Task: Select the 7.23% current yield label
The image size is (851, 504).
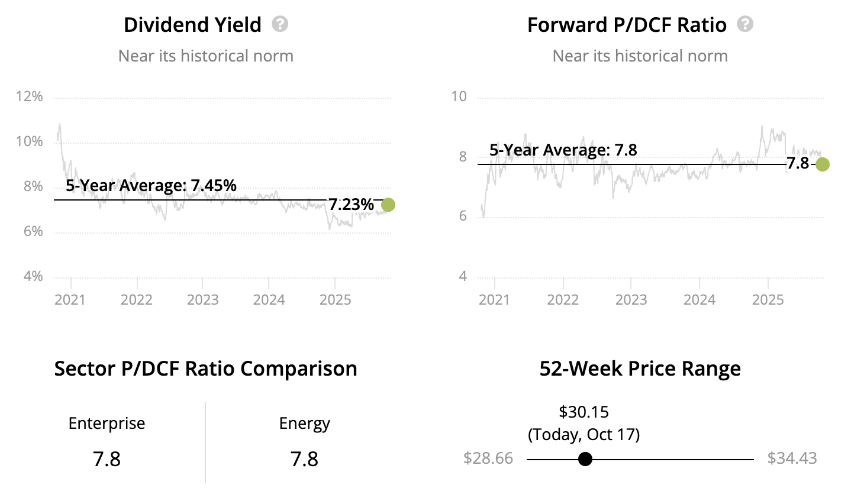Action: 352,205
